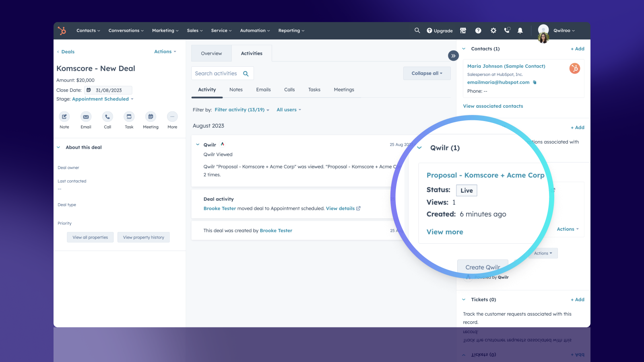This screenshot has width=644, height=362.
Task: Collapse the Contacts (1) section
Action: point(464,49)
